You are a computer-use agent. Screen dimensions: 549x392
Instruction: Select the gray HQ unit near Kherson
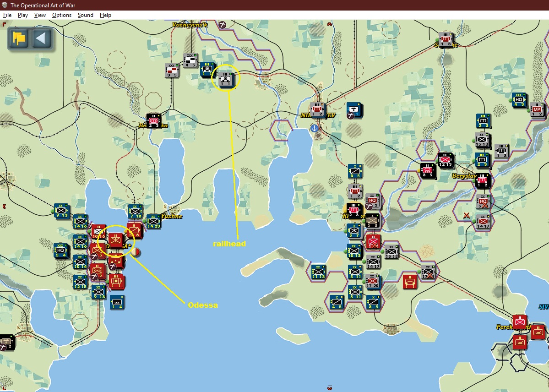(x=373, y=201)
